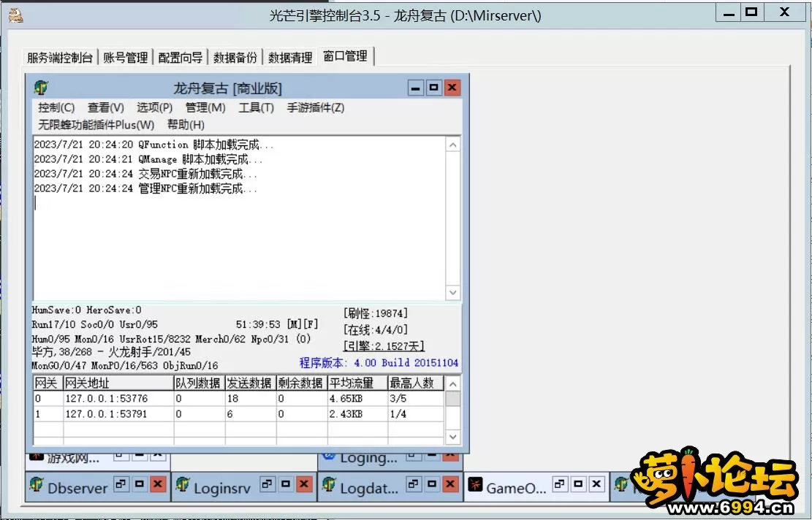Open the 手游插件(Z) menu
This screenshot has height=520, width=812.
pos(316,107)
